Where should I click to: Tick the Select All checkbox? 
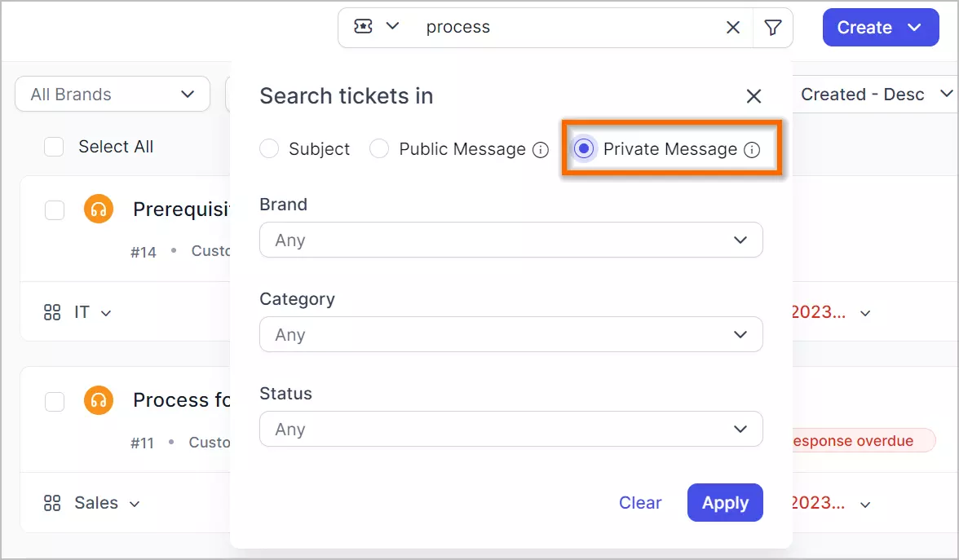click(54, 147)
